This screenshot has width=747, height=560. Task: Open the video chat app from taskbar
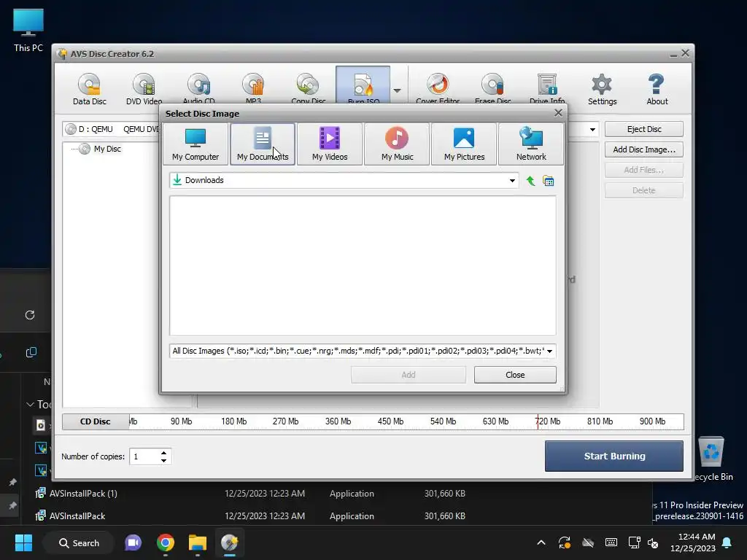[133, 542]
